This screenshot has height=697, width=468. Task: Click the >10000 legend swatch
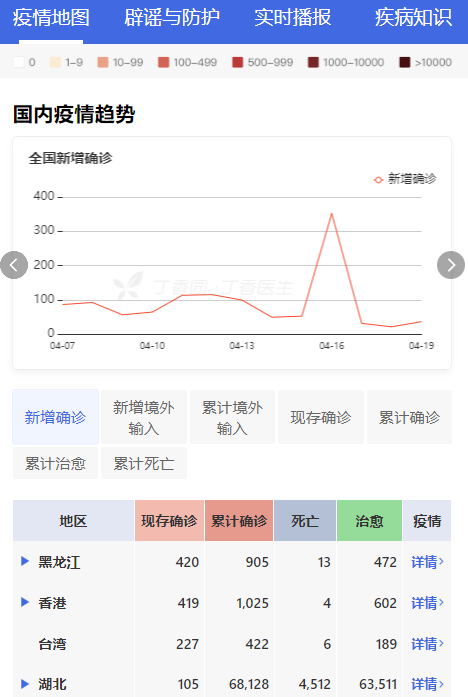click(x=404, y=62)
